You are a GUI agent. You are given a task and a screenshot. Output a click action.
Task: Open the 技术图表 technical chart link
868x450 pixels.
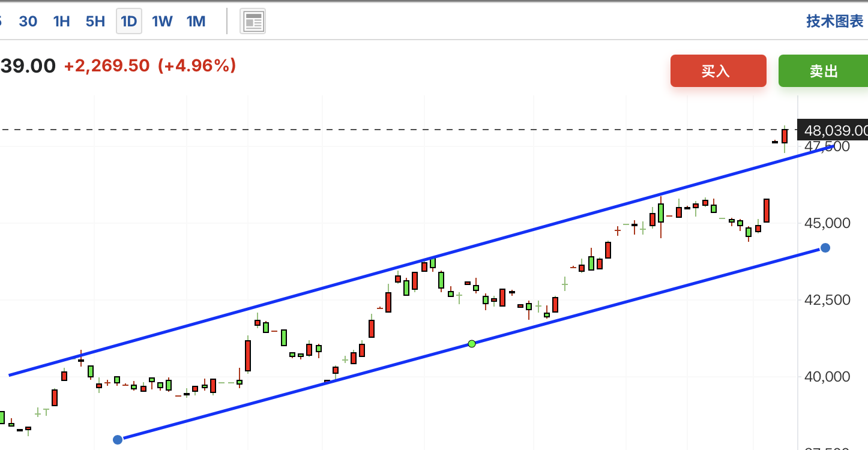[x=834, y=22]
